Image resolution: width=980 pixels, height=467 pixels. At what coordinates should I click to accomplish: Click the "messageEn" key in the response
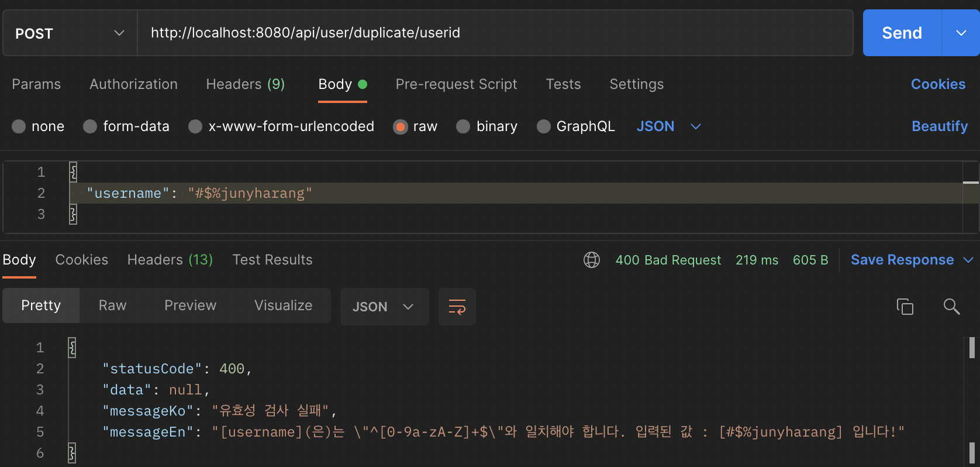click(x=148, y=432)
